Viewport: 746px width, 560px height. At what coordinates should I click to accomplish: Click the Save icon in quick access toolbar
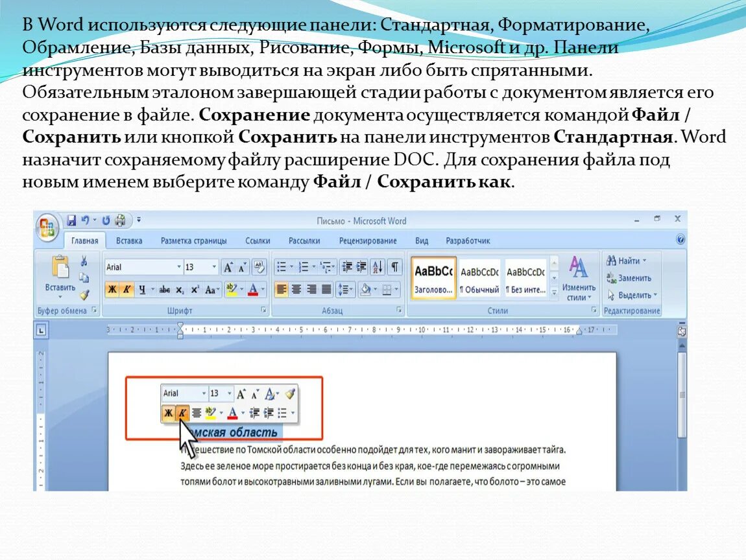[x=71, y=220]
